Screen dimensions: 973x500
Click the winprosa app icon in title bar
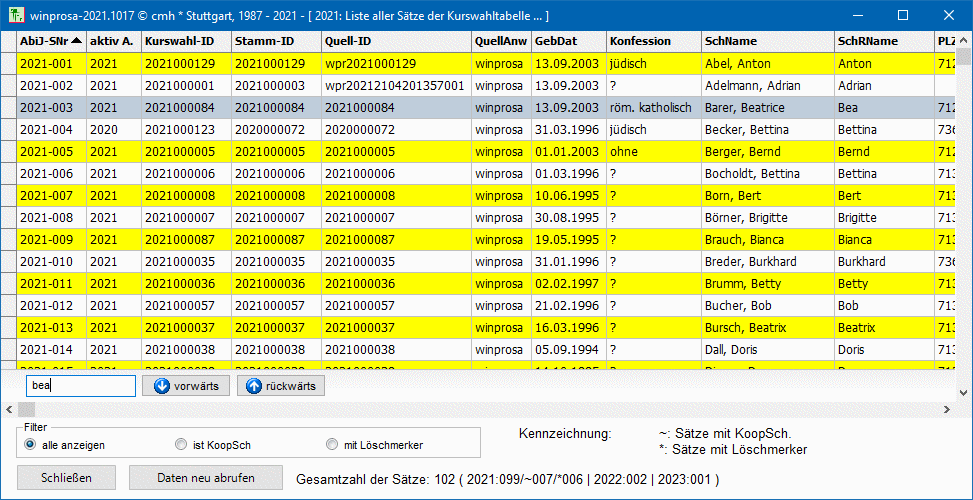(x=15, y=16)
